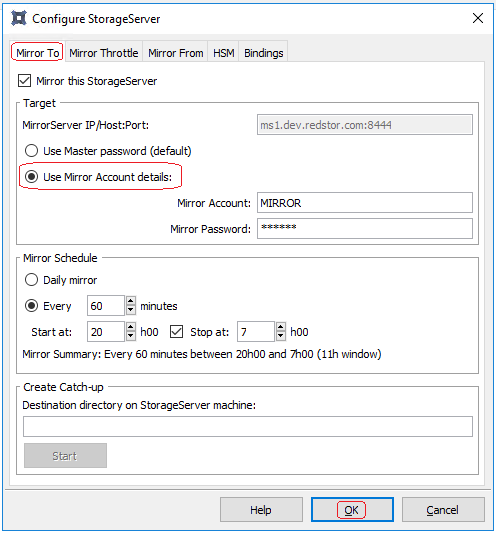496x535 pixels.
Task: Select Use Master password (default) option
Action: 31,150
